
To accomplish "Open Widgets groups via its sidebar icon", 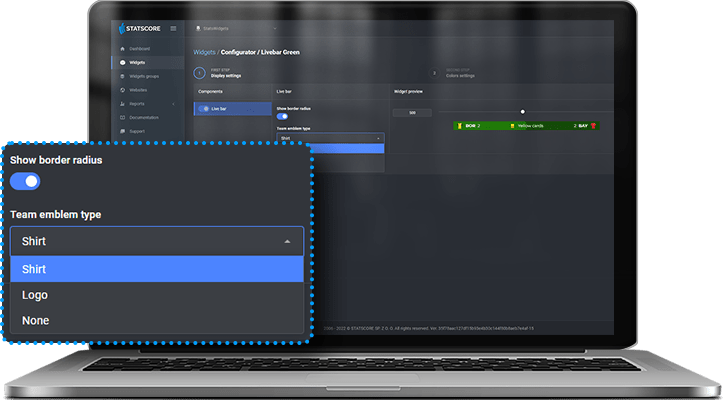I will coord(122,76).
